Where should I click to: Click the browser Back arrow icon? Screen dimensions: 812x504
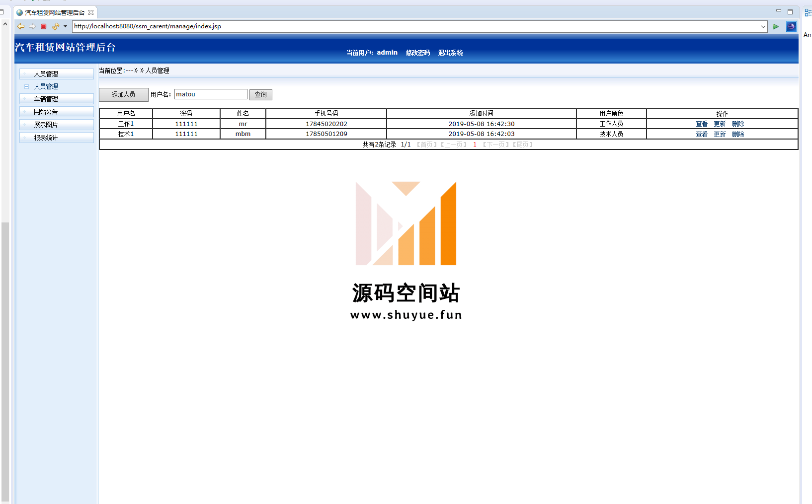21,26
